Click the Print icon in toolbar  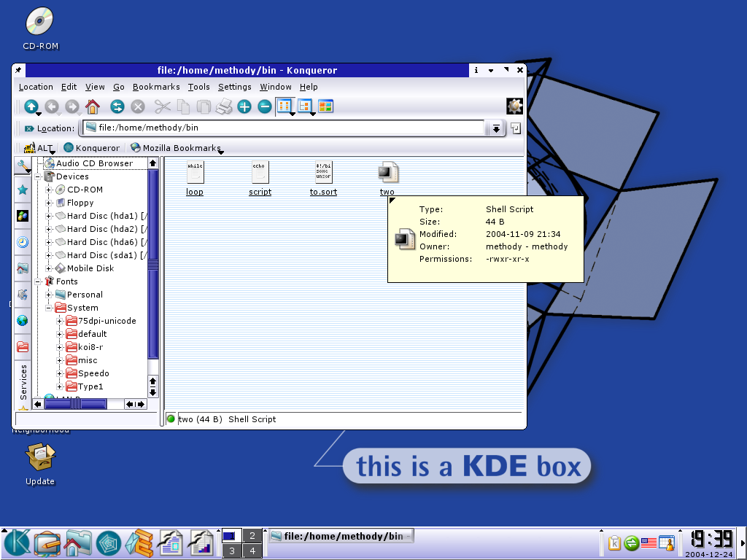(x=224, y=107)
